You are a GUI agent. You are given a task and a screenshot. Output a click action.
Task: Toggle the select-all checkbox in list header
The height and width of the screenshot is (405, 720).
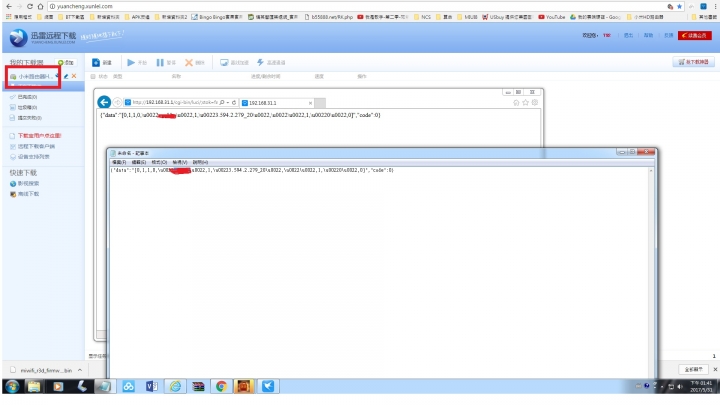point(93,77)
